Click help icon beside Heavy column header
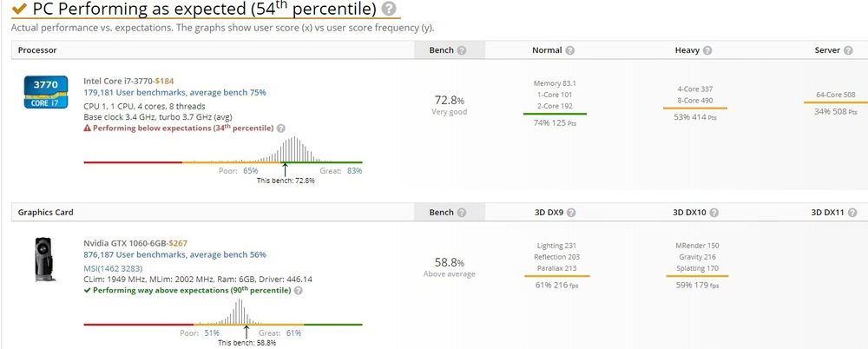 point(708,50)
